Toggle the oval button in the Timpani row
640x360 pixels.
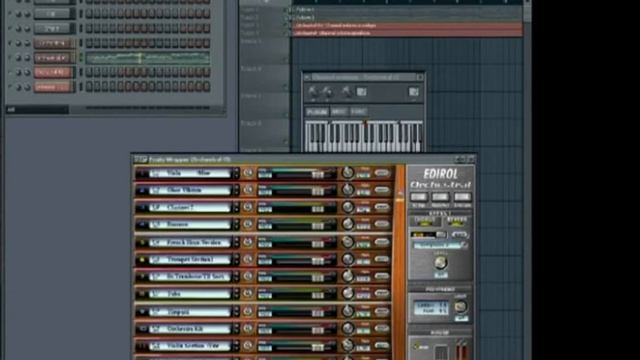382,311
